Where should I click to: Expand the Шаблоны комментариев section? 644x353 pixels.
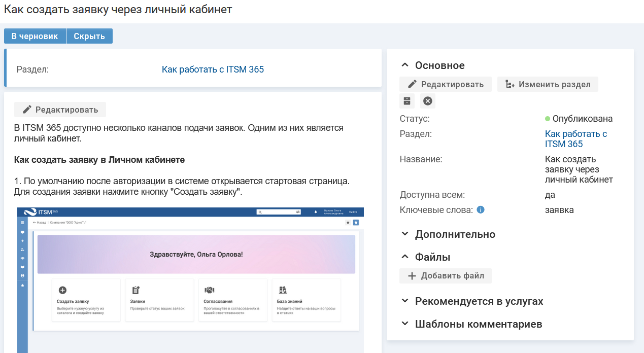(471, 324)
